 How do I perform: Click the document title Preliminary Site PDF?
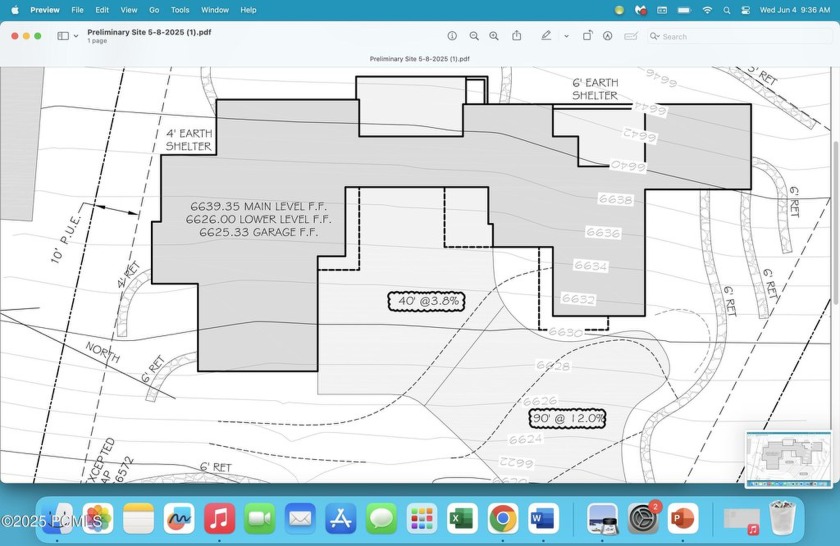[x=149, y=32]
